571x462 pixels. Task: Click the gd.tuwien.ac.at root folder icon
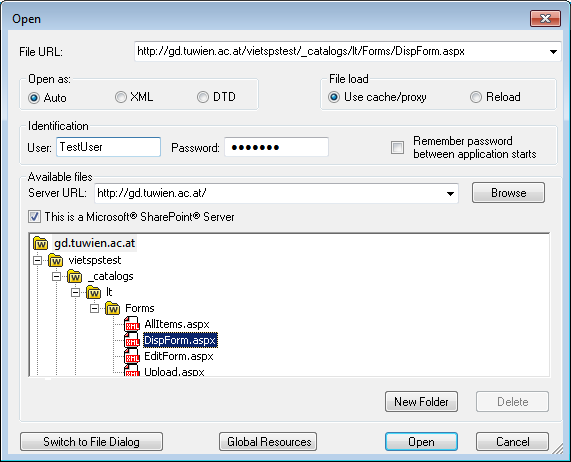click(x=40, y=243)
